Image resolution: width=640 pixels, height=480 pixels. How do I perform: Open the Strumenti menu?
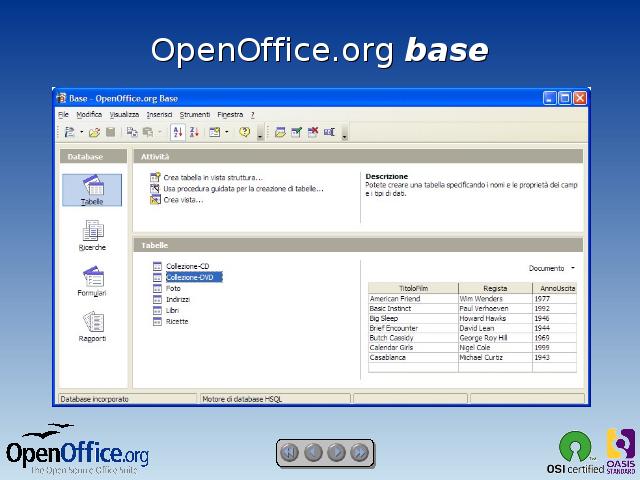click(x=194, y=115)
